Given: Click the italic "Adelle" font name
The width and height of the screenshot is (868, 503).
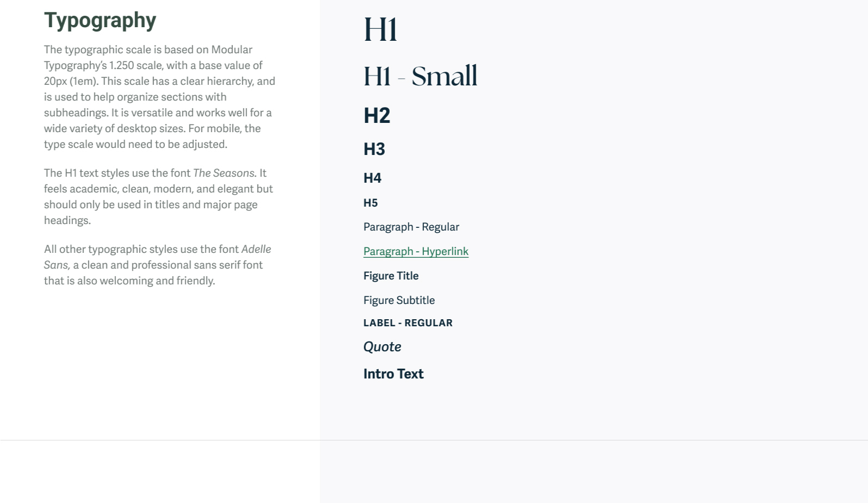Looking at the screenshot, I should tap(256, 249).
